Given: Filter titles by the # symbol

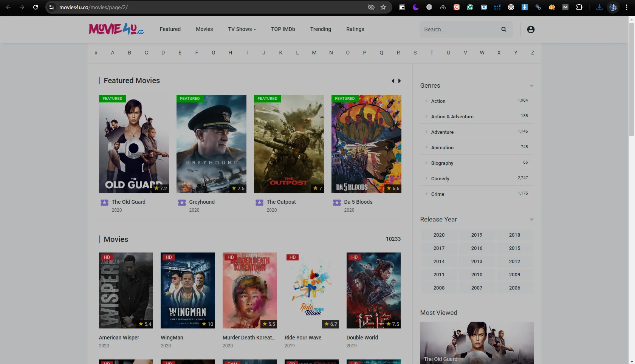Looking at the screenshot, I should click(x=96, y=53).
